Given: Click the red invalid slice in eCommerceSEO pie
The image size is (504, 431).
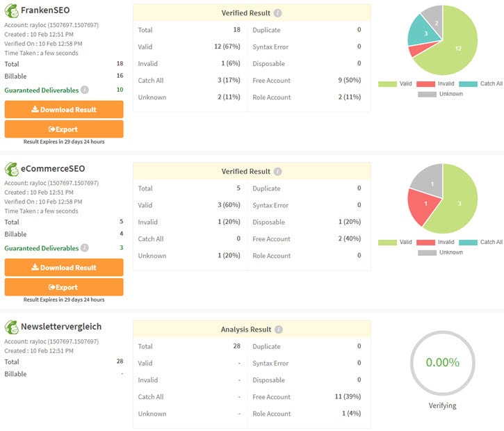Looking at the screenshot, I should point(424,206).
